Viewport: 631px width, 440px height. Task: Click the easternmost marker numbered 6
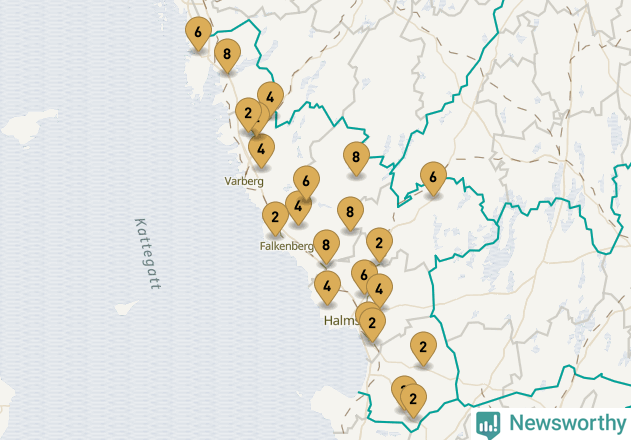coord(433,177)
